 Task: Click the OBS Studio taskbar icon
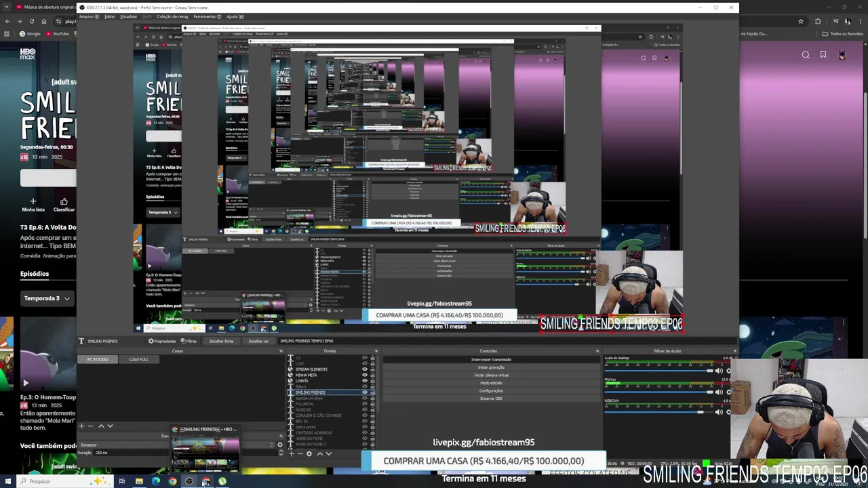[189, 481]
